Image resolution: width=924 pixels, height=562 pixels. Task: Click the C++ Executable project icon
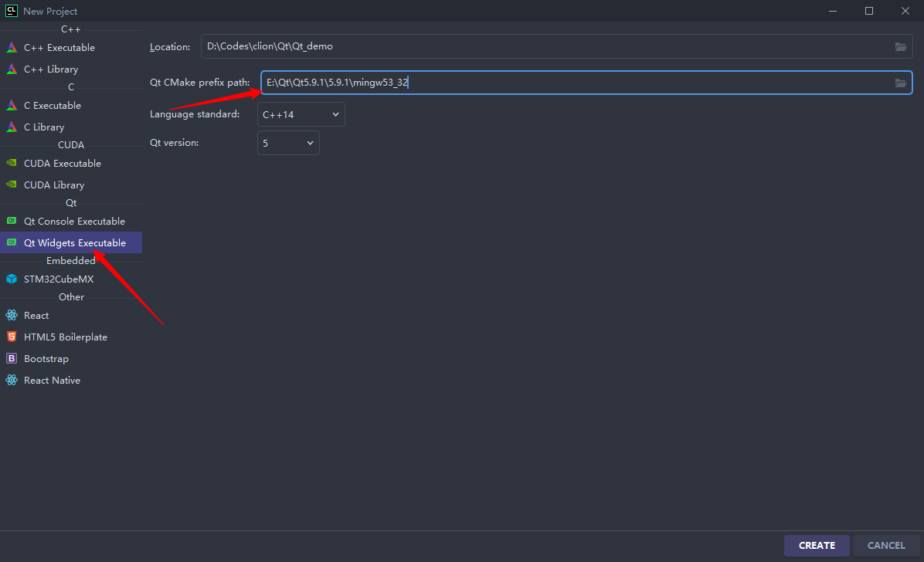pyautogui.click(x=11, y=47)
